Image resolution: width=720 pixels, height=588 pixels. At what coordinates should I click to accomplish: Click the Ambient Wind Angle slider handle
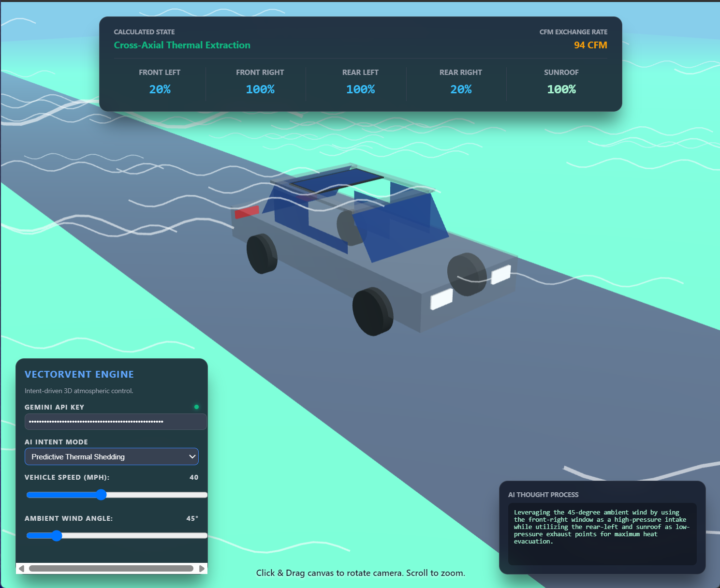(57, 535)
